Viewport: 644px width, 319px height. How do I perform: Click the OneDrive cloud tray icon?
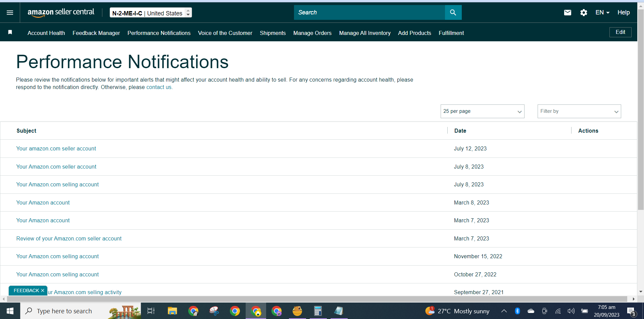click(x=531, y=311)
